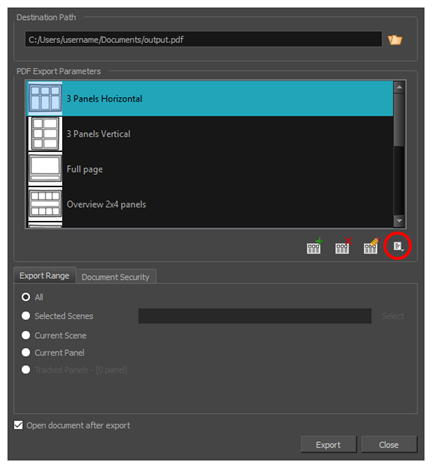Click the delete PDF profile icon
The width and height of the screenshot is (432, 468).
pos(343,246)
